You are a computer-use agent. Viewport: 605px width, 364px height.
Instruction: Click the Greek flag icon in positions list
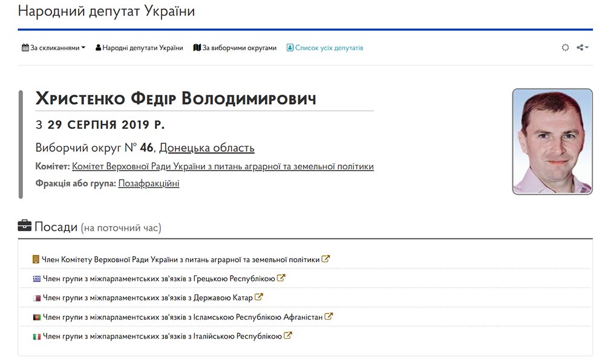click(36, 279)
